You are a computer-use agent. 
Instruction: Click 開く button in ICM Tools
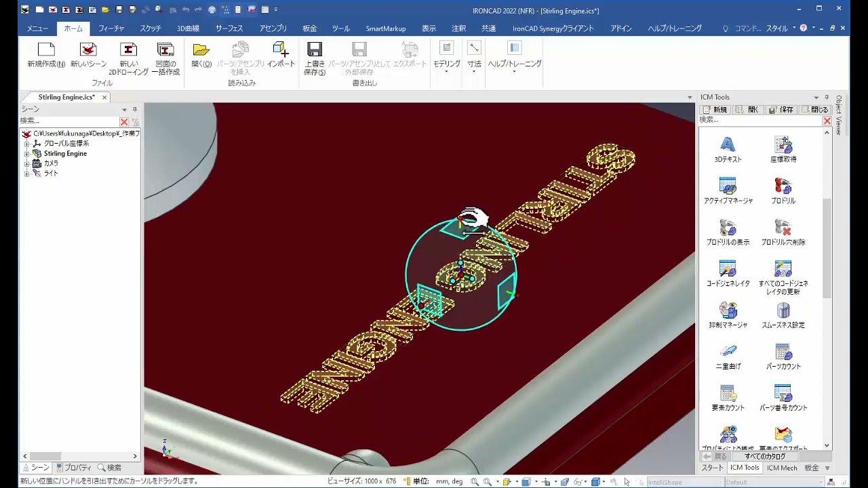tap(747, 109)
